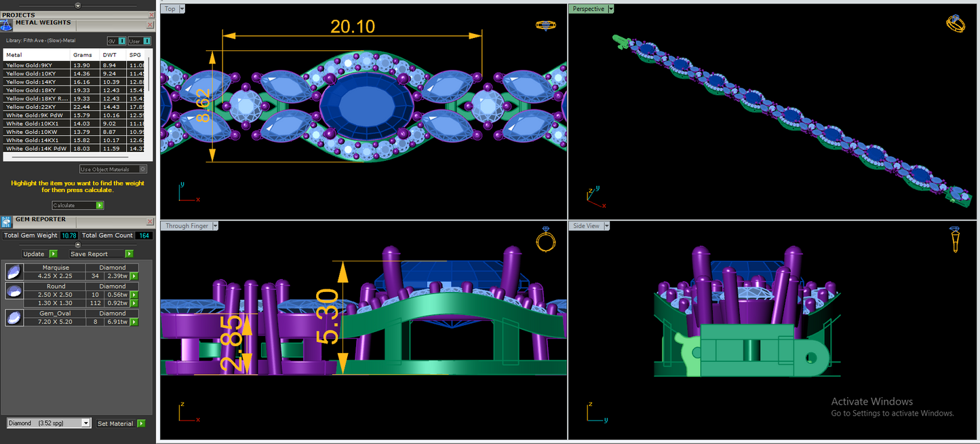The width and height of the screenshot is (980, 444).
Task: Click green arrow beside Update
Action: tap(53, 254)
